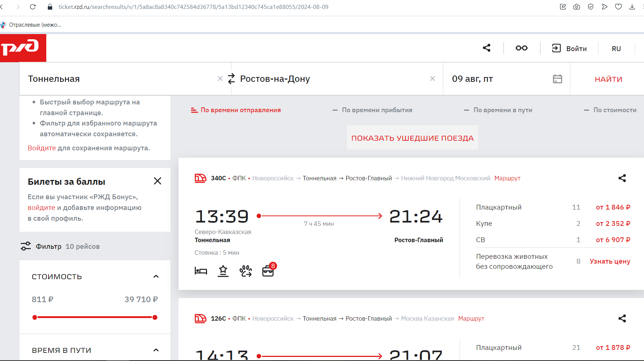The width and height of the screenshot is (644, 361).
Task: Open browser downloads
Action: [632, 7]
